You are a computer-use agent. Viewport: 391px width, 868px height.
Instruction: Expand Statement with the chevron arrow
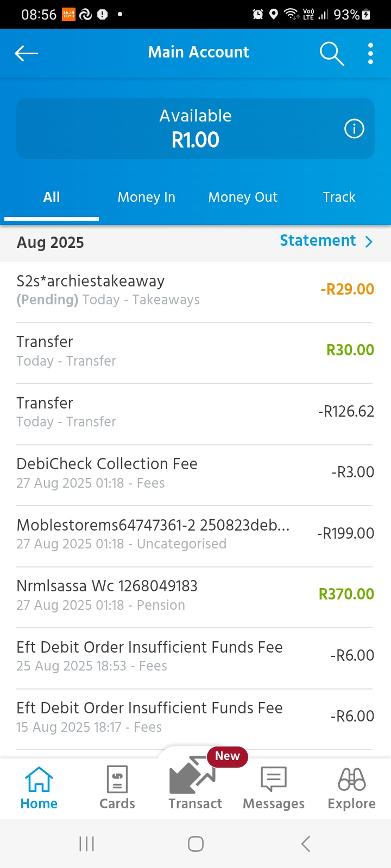pos(369,241)
